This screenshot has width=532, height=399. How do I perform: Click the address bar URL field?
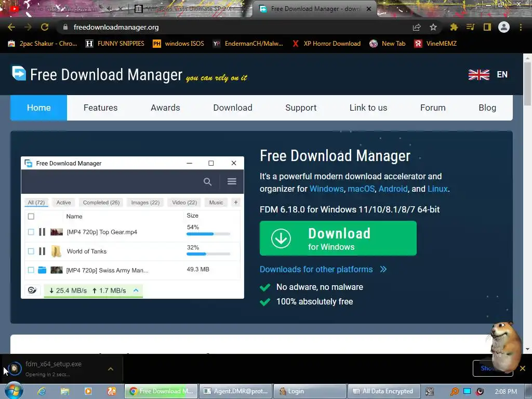pyautogui.click(x=234, y=27)
